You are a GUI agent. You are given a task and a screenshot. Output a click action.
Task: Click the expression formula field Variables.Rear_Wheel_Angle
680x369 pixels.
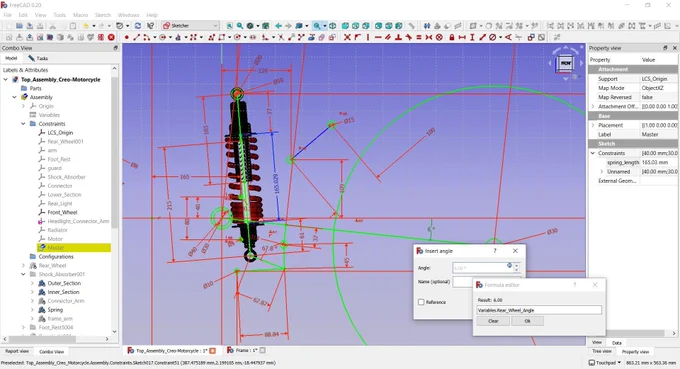[x=539, y=310]
